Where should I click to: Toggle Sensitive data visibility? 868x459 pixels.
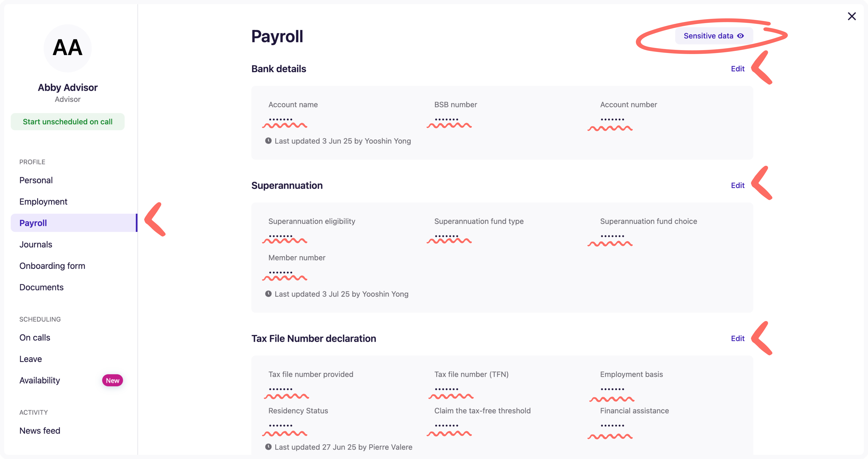(713, 36)
